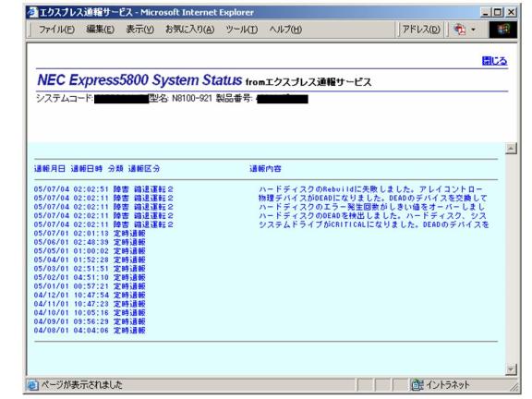Click the アドレス(D) address bar label
The height and width of the screenshot is (399, 532).
421,30
